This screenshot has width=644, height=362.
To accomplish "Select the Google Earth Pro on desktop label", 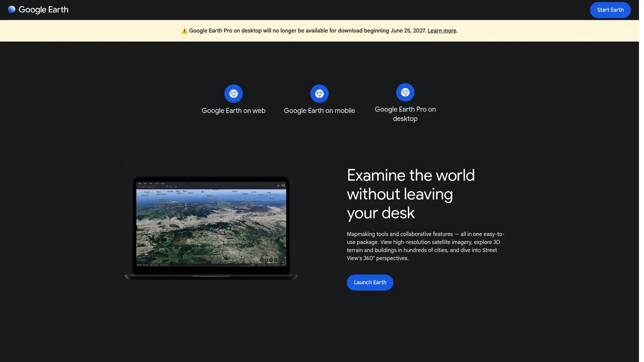I will coord(405,114).
